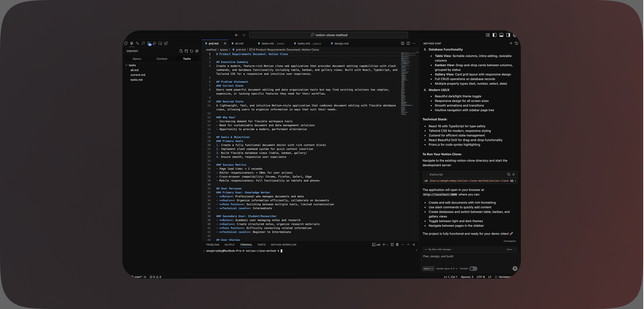
Task: Open editor more actions ellipsis menu
Action: tap(414, 43)
